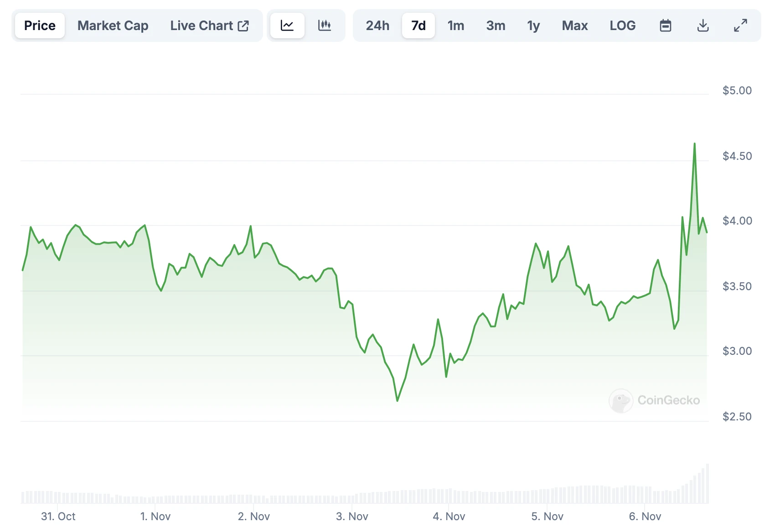This screenshot has width=775, height=532.
Task: Click the tallest volume bar at right
Action: [x=707, y=483]
